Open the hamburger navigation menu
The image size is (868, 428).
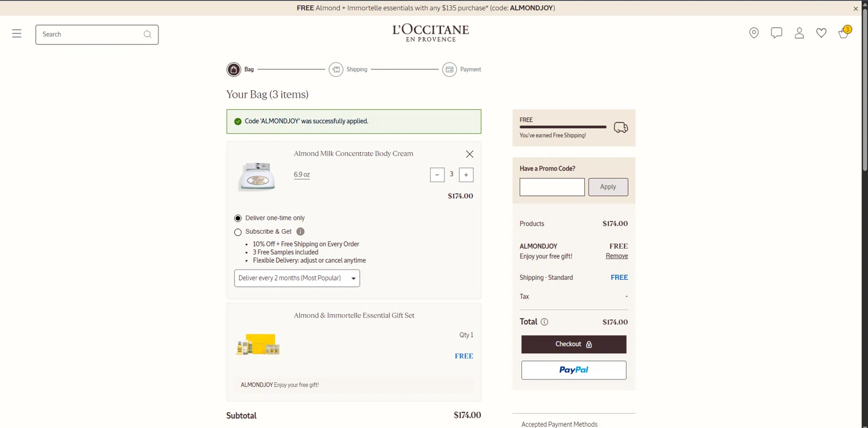(17, 34)
